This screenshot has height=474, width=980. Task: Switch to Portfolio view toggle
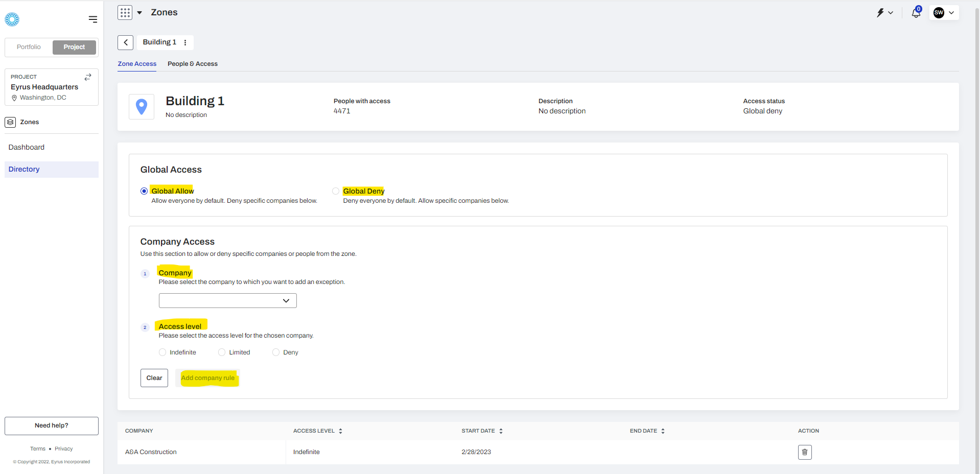[29, 47]
